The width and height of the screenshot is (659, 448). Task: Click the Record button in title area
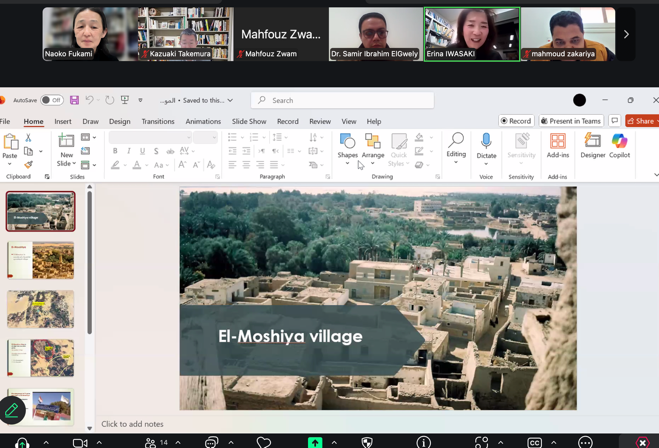pos(516,121)
